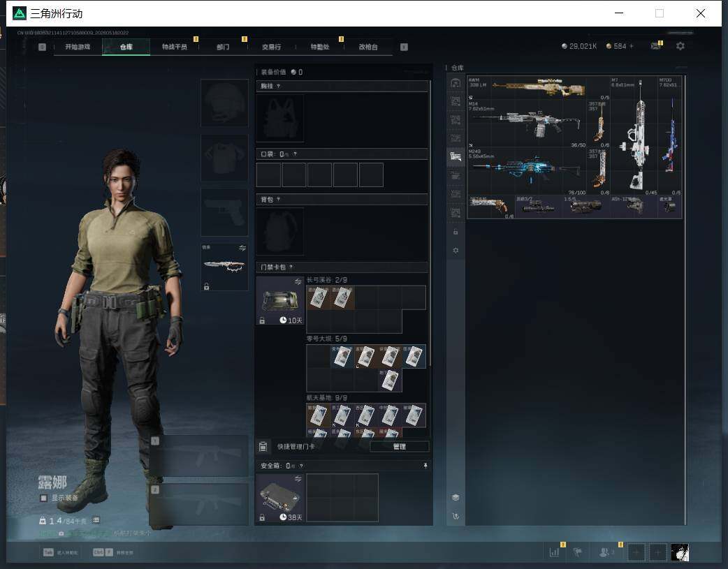Click the flag icon in bottom bar
Screen dimensions: 728x569
point(578,552)
